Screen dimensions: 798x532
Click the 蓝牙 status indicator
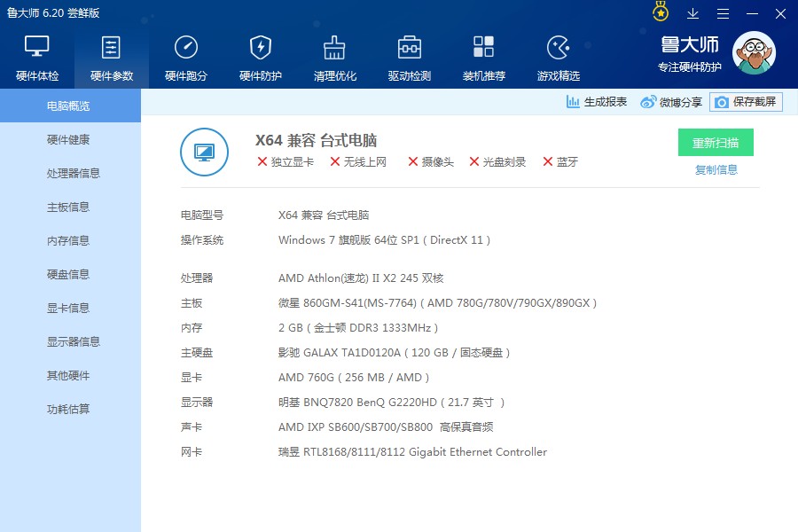(560, 162)
